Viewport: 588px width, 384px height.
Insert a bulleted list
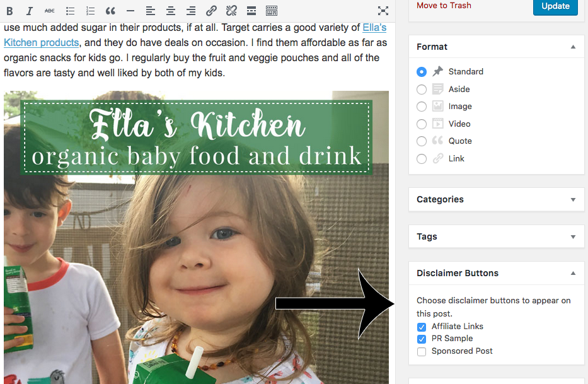70,11
